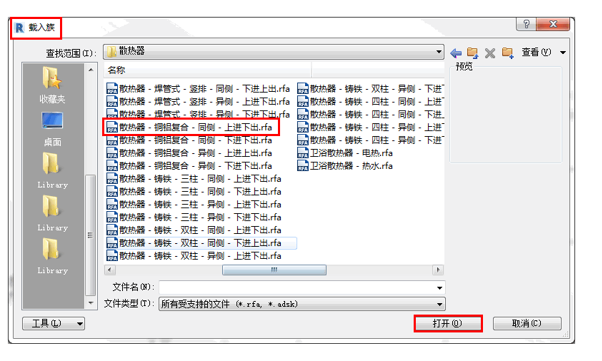Click RFA icon of 铜铝复合 异侧 上进上出
Screen dimensions: 602x361
(112, 153)
